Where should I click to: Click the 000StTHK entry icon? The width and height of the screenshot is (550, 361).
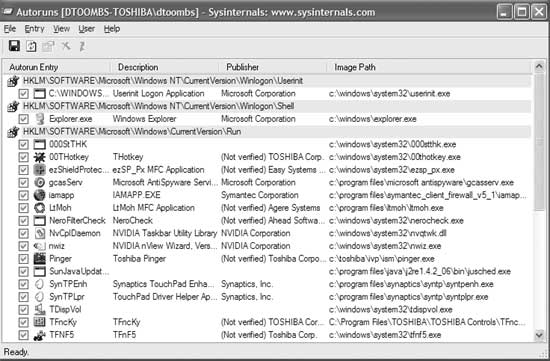tap(40, 144)
